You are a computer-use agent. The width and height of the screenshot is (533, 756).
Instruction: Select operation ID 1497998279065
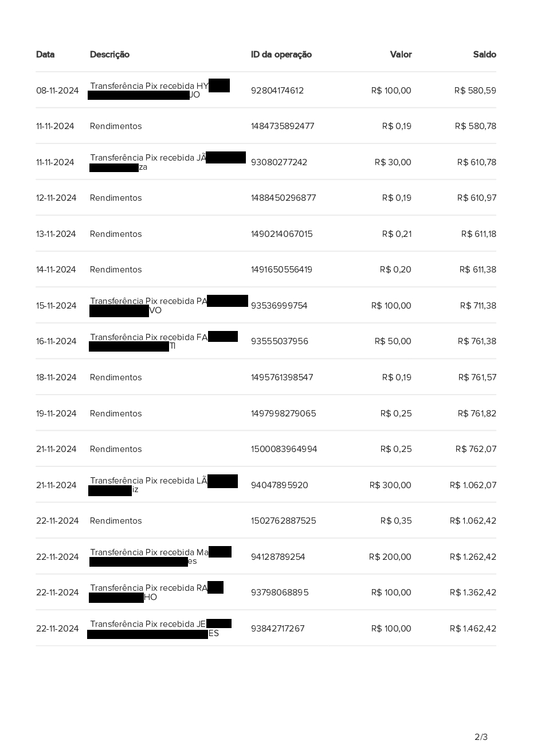click(x=283, y=414)
